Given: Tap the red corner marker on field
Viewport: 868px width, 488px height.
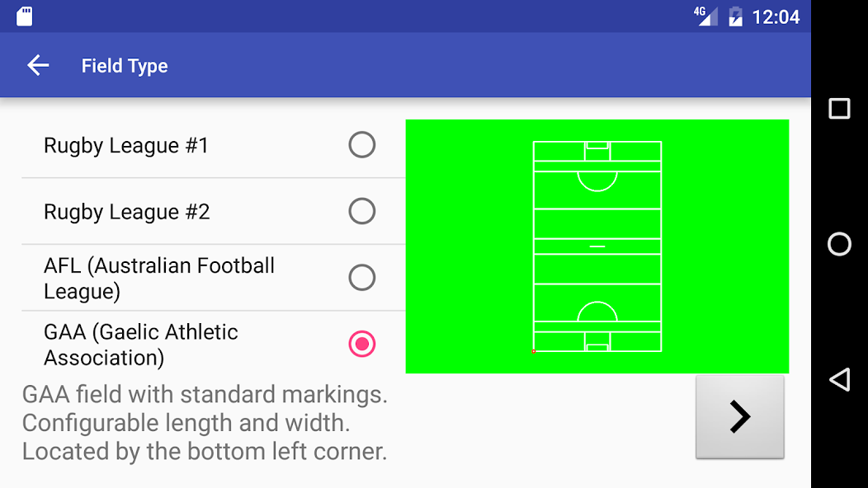Looking at the screenshot, I should coord(534,351).
